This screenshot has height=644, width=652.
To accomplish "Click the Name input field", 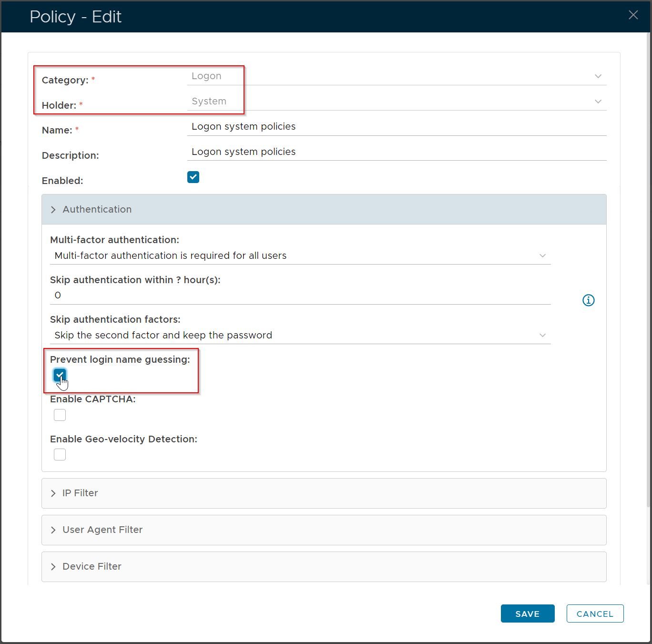I will pyautogui.click(x=397, y=127).
